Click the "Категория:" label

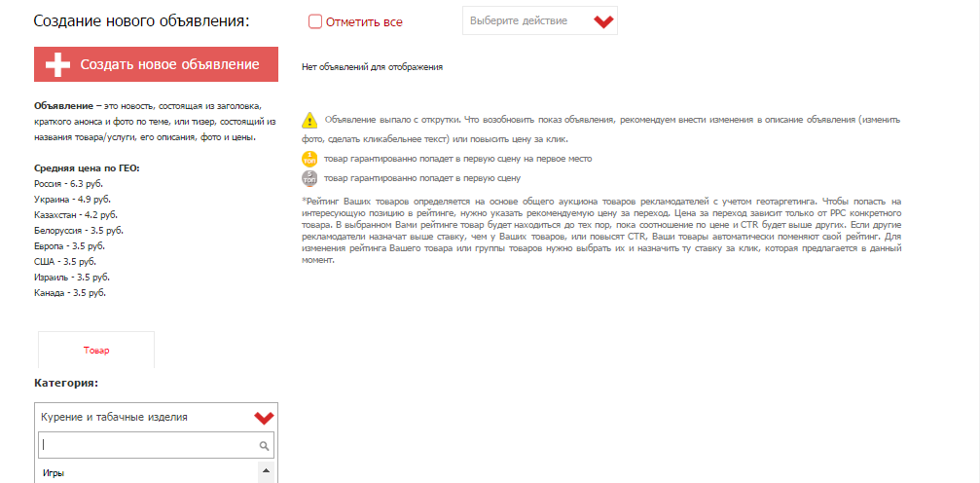pyautogui.click(x=66, y=383)
